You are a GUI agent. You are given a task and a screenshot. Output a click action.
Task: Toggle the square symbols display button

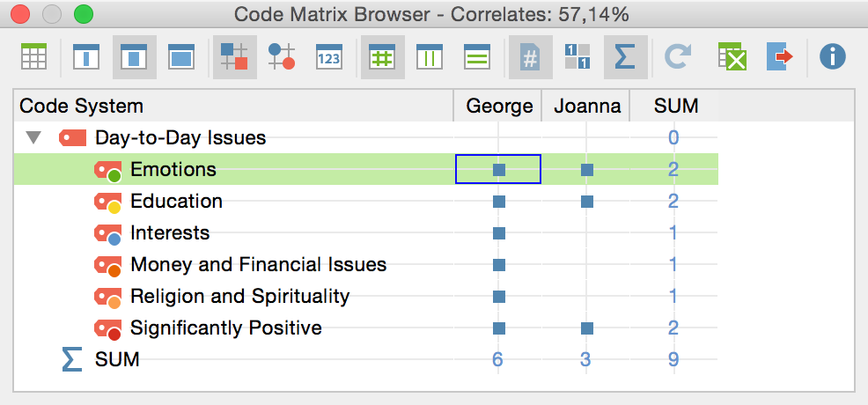click(235, 57)
